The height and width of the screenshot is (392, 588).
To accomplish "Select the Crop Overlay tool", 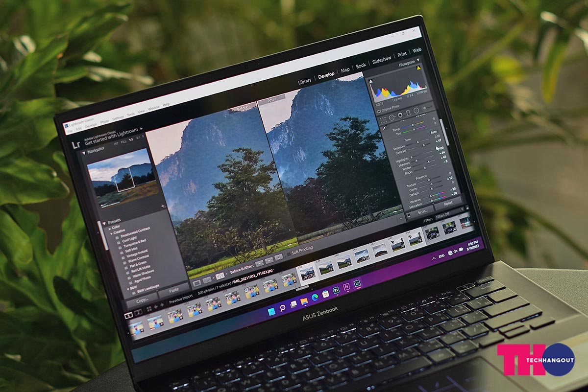I will tap(384, 120).
